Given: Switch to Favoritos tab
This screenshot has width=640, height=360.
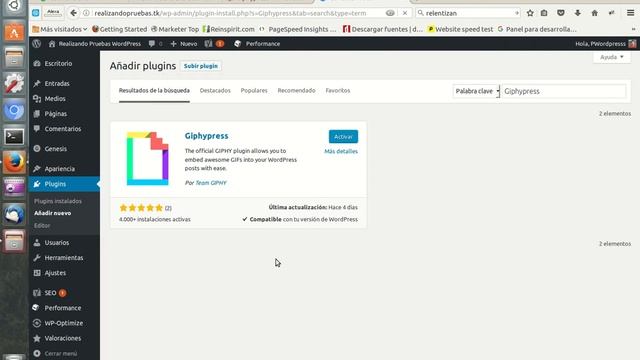Looking at the screenshot, I should 338,91.
